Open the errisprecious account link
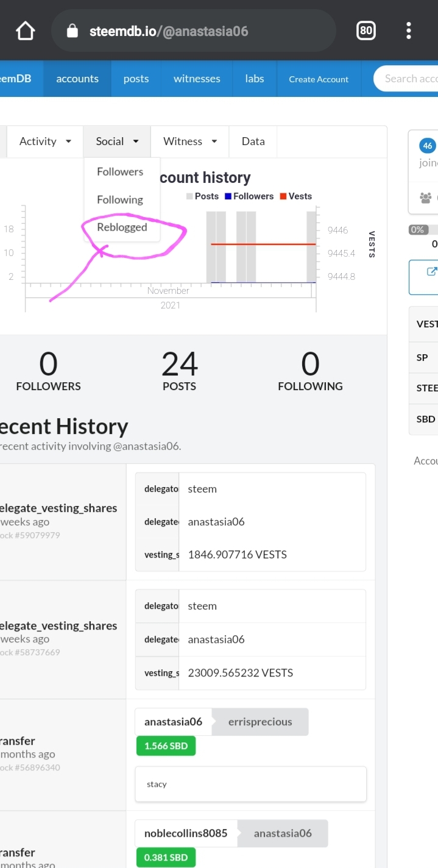Image resolution: width=438 pixels, height=868 pixels. coord(260,722)
